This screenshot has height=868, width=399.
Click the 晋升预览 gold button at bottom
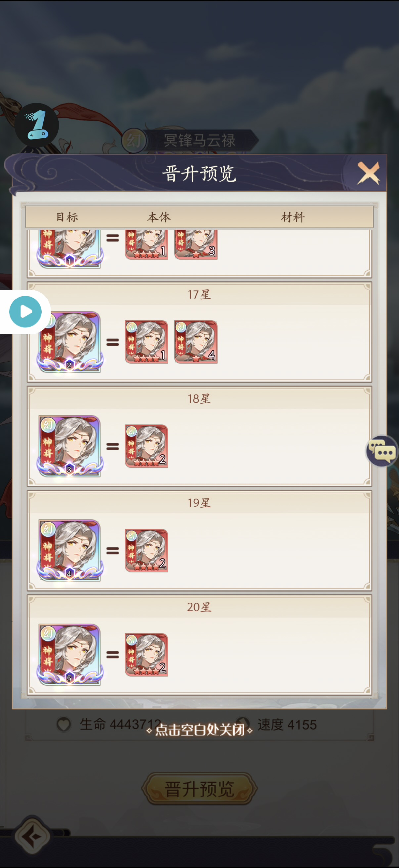tap(199, 789)
